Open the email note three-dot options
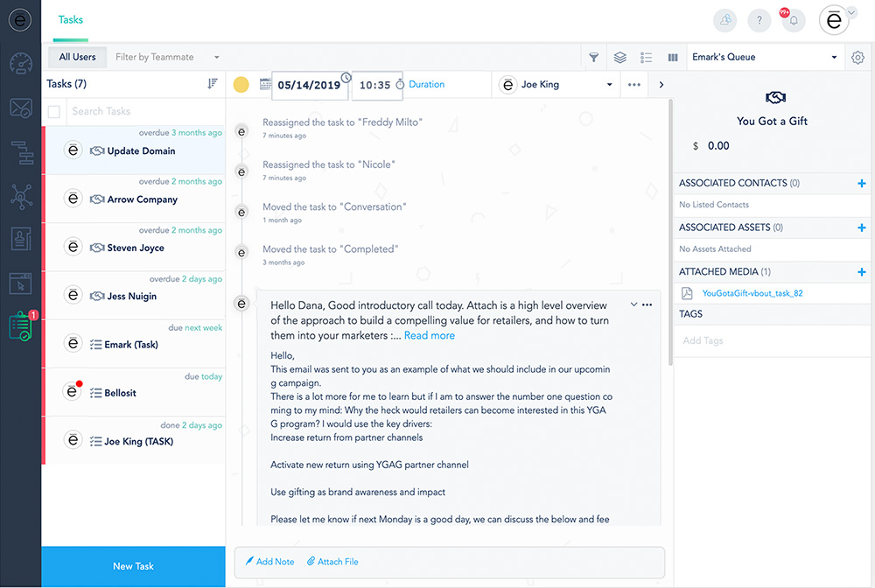Viewport: 875px width, 588px height. pos(647,304)
